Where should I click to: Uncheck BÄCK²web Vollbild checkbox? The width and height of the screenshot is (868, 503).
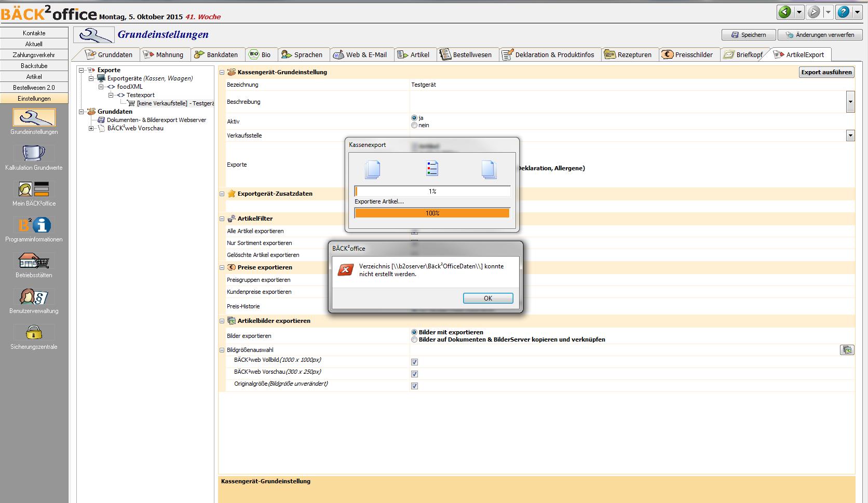tap(414, 362)
